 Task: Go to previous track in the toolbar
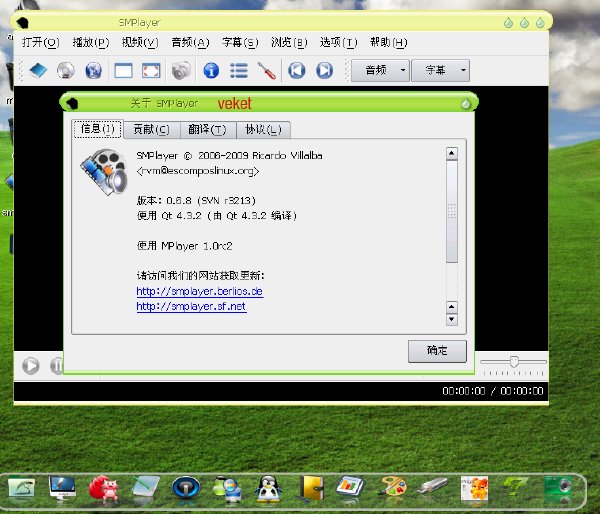coord(297,70)
